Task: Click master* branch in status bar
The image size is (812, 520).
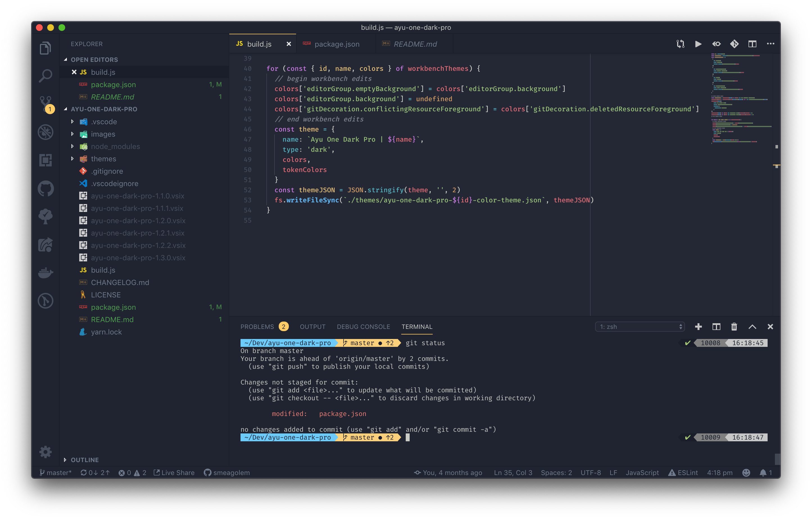Action: (x=56, y=472)
